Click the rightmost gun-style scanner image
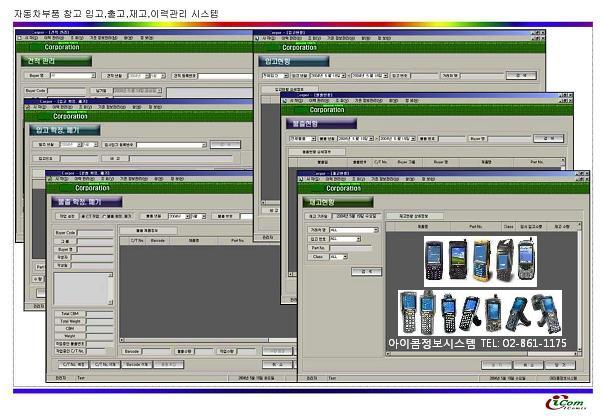The width and height of the screenshot is (606, 418). (x=545, y=312)
